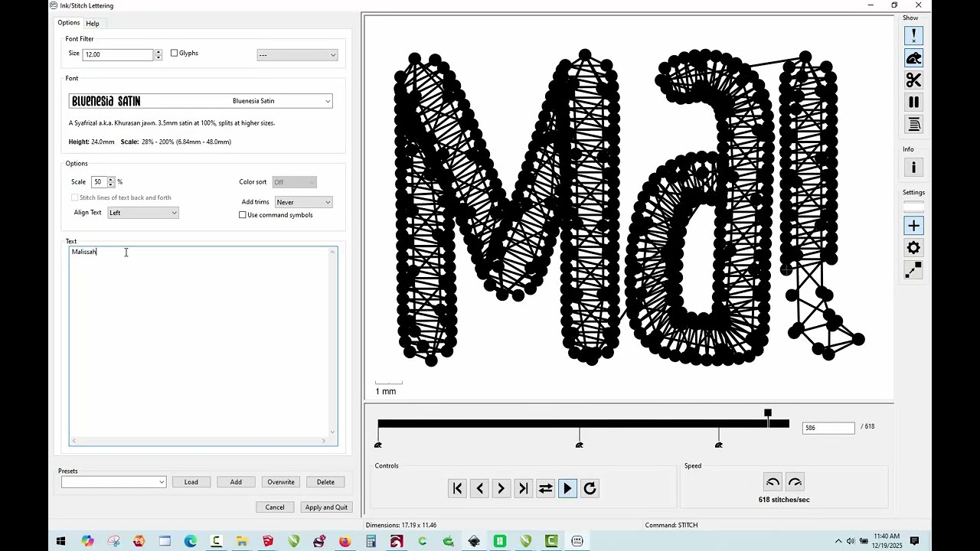Toggle stops pause icon in Show panel
The image size is (980, 551).
coord(913,102)
